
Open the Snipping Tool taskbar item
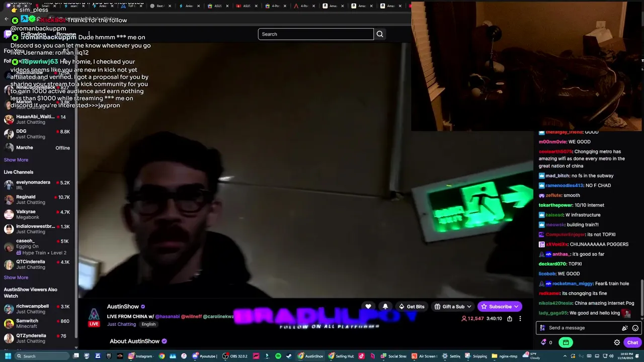click(x=476, y=356)
